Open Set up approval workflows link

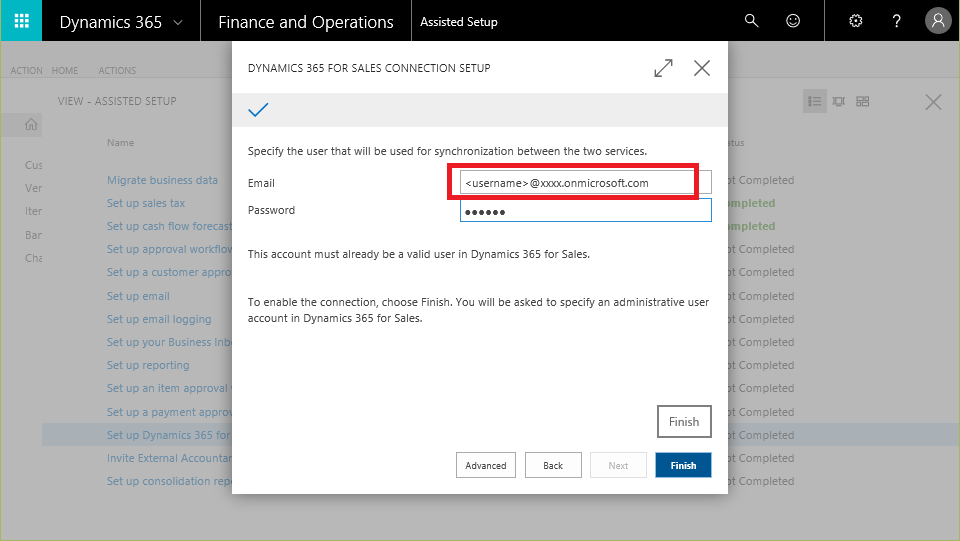(169, 249)
